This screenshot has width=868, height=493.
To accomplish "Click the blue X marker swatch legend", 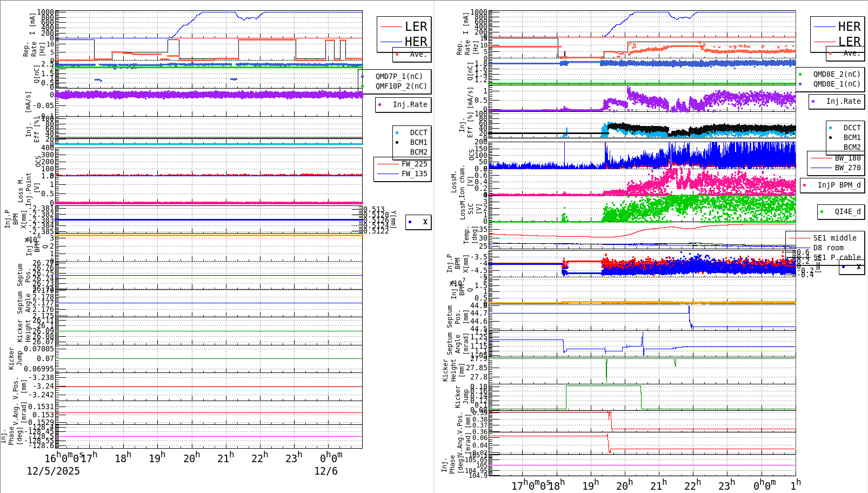I will (410, 222).
